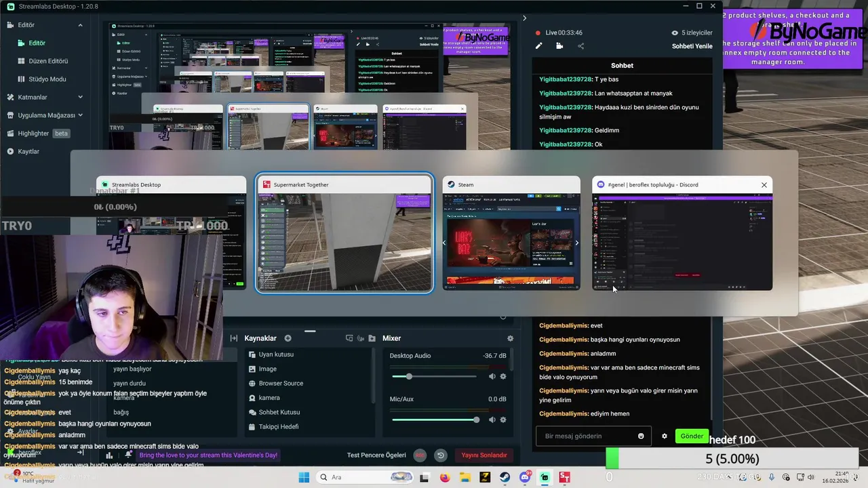Expand the Editör sidebar section chevron
Viewport: 868px width, 488px height.
click(80, 25)
